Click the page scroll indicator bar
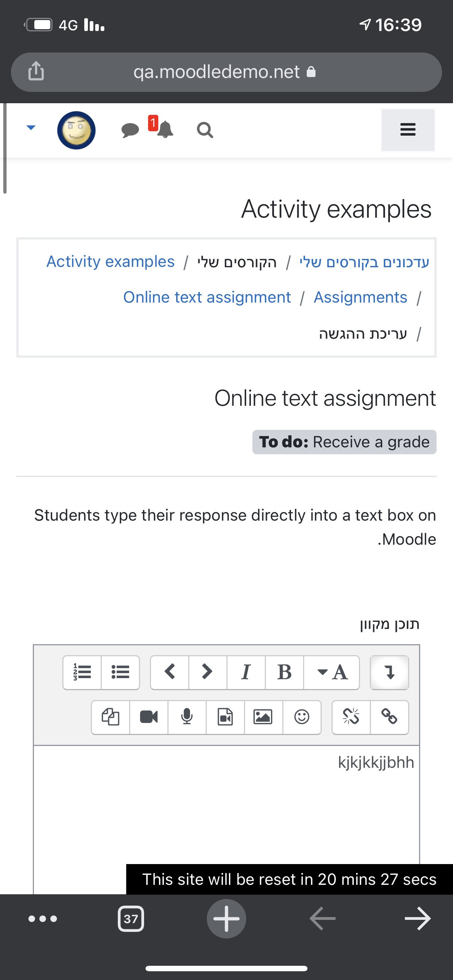Screen dimensions: 453x980 [x=5, y=148]
